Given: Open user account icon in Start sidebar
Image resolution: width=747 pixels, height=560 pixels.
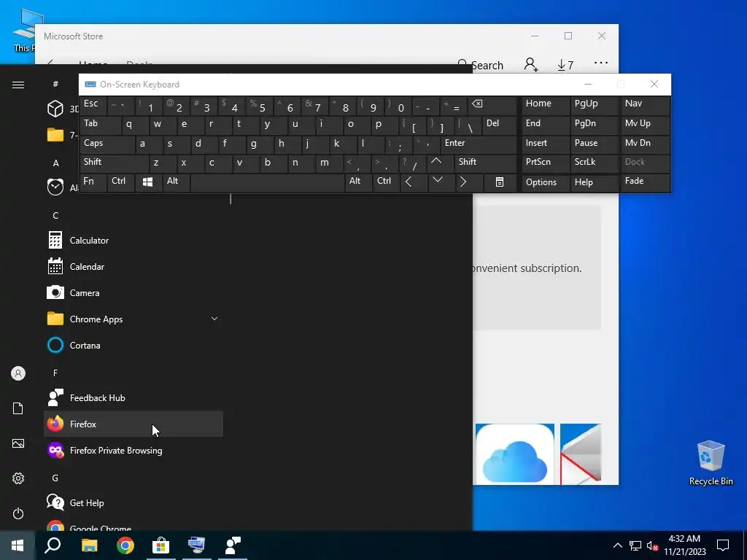Looking at the screenshot, I should click(x=18, y=373).
